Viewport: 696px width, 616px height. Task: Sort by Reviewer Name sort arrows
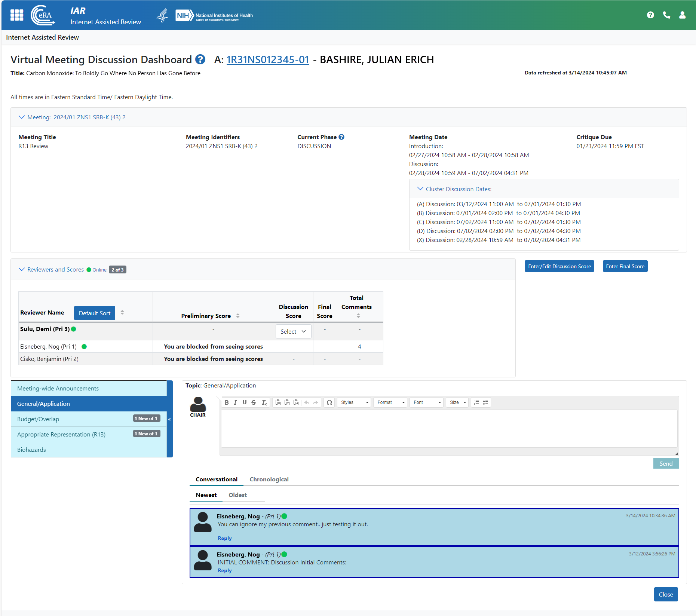tap(122, 312)
